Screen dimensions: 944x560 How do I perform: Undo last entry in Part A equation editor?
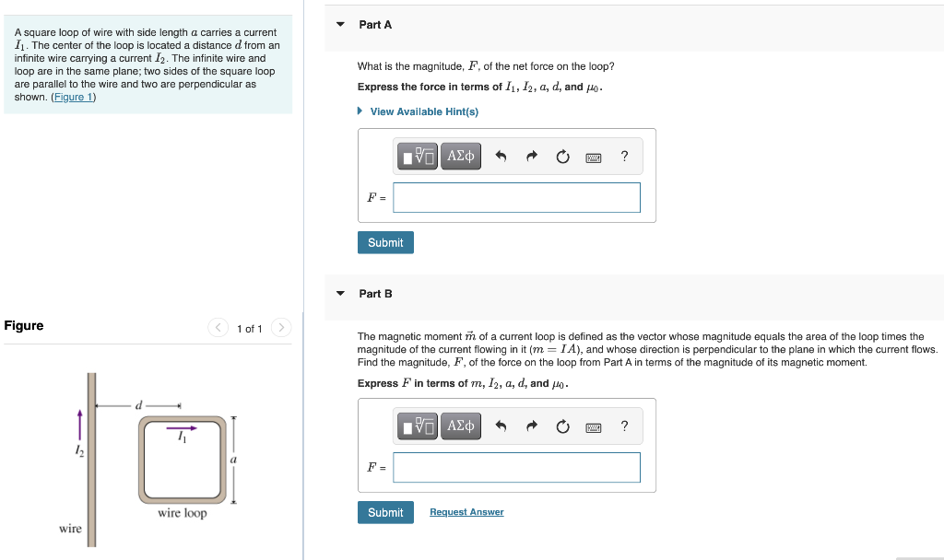pos(499,156)
